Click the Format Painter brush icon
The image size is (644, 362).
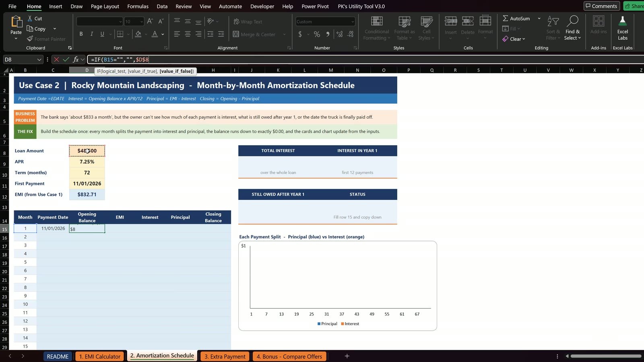coord(30,39)
